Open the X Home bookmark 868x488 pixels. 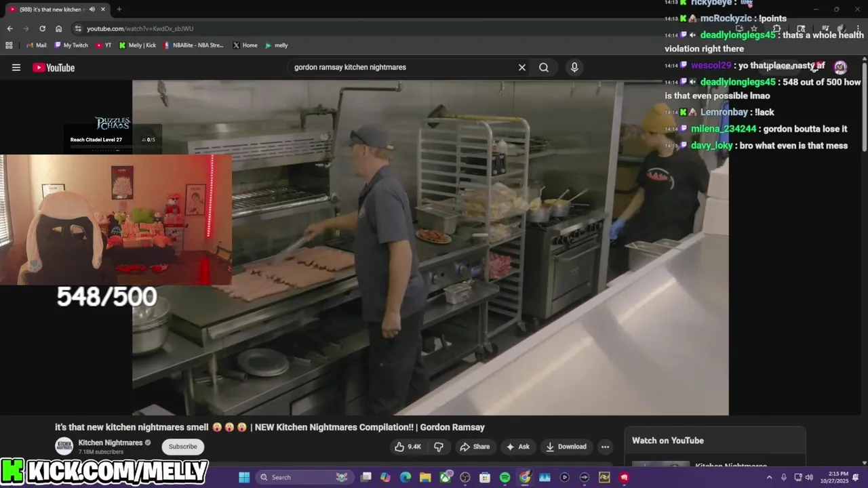245,45
